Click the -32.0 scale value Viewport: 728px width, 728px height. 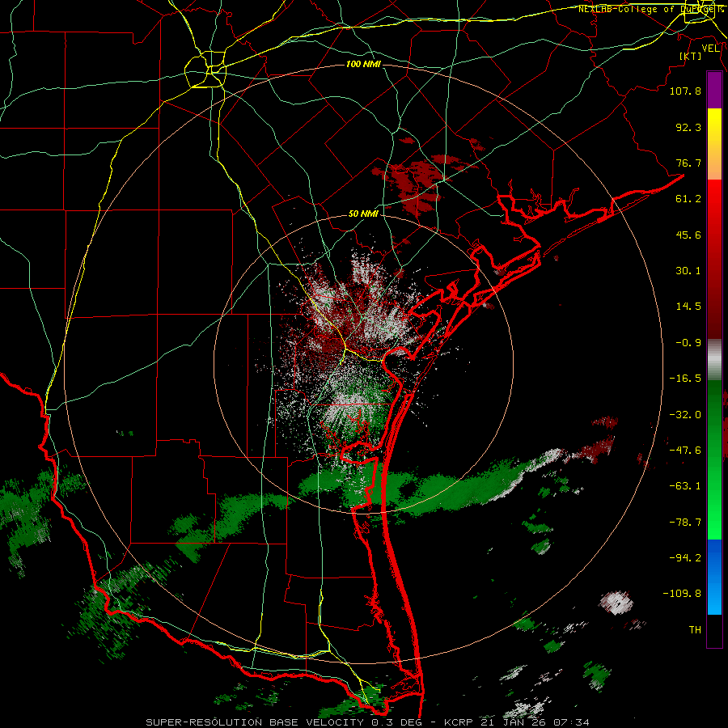685,415
